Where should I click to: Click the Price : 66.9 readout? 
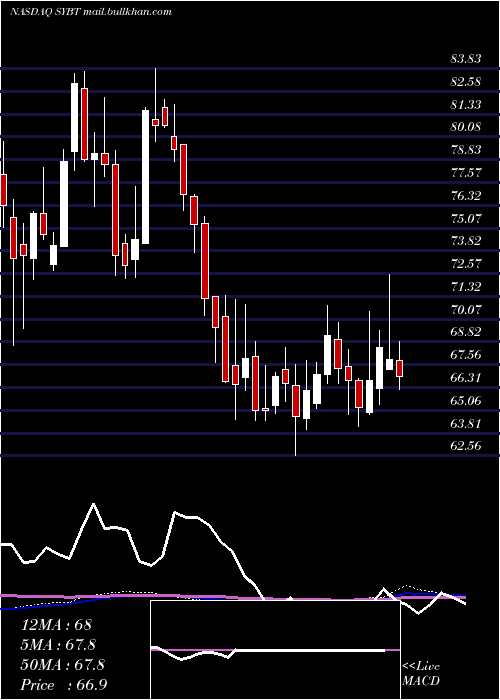[64, 685]
